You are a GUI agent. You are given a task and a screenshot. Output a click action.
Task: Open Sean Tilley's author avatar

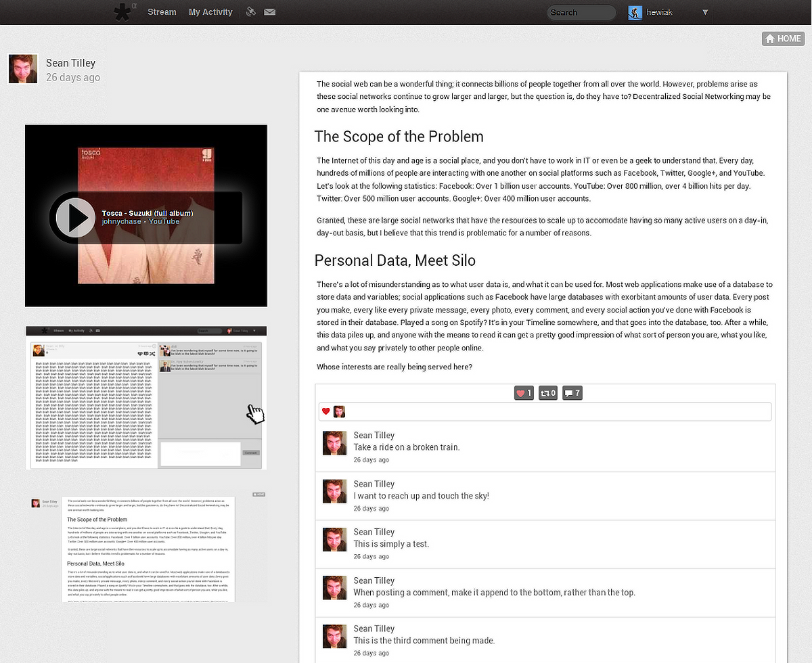[23, 69]
